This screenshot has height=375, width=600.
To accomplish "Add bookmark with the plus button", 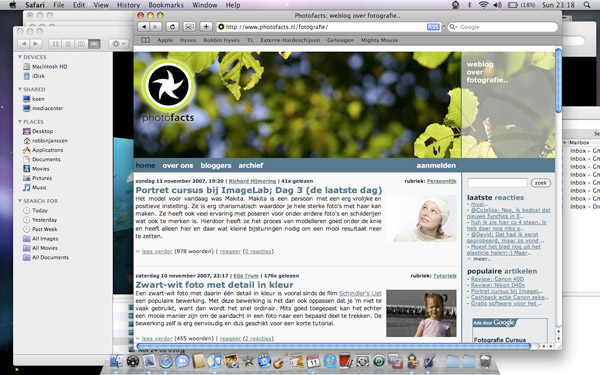I will coord(206,27).
